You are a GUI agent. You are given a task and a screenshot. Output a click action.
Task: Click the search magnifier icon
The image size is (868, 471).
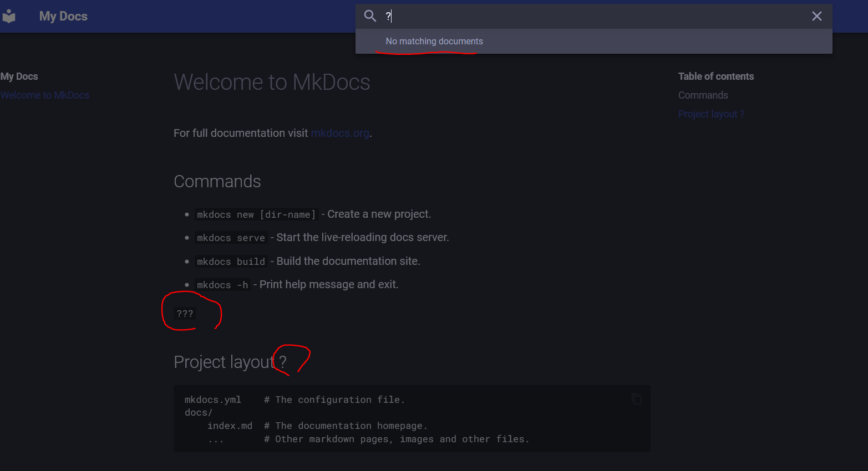point(370,16)
